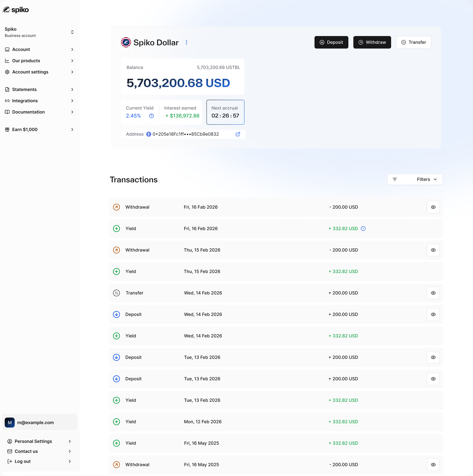Image resolution: width=473 pixels, height=476 pixels.
Task: Expand the Our products menu chevron
Action: click(x=72, y=61)
